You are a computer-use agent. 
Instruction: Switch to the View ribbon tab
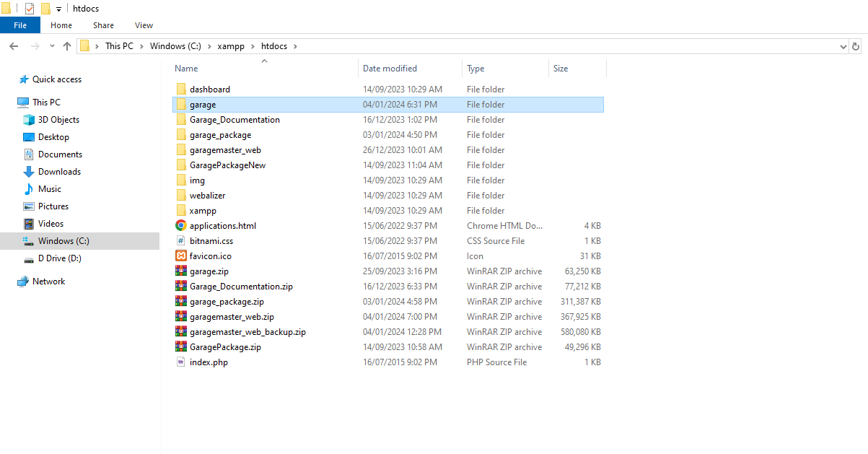144,25
